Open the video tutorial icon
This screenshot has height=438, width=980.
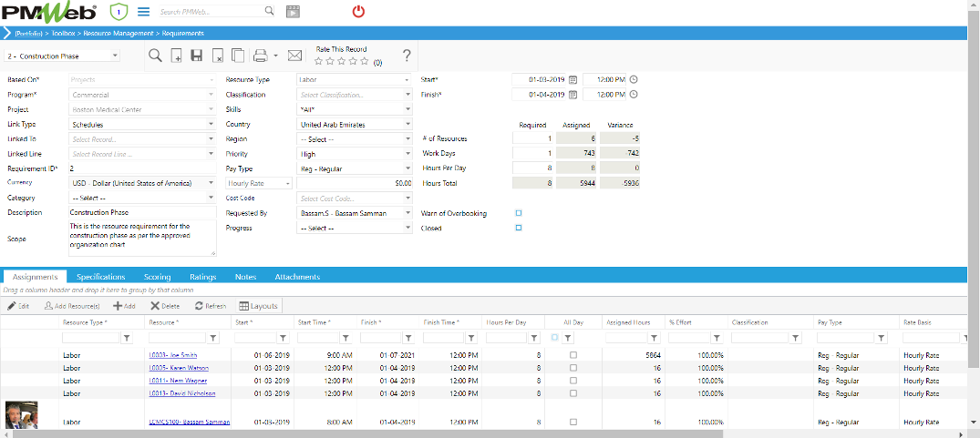pos(293,11)
